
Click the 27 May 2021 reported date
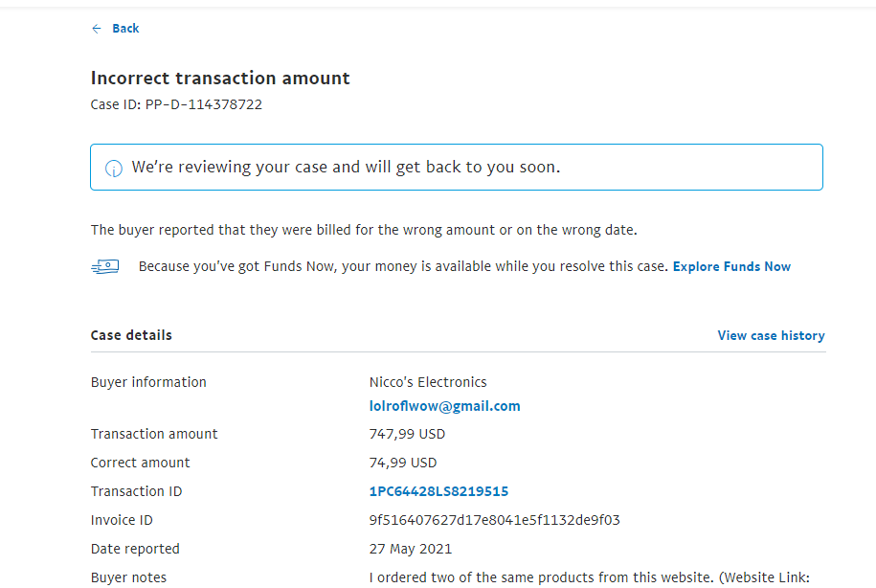tap(410, 550)
